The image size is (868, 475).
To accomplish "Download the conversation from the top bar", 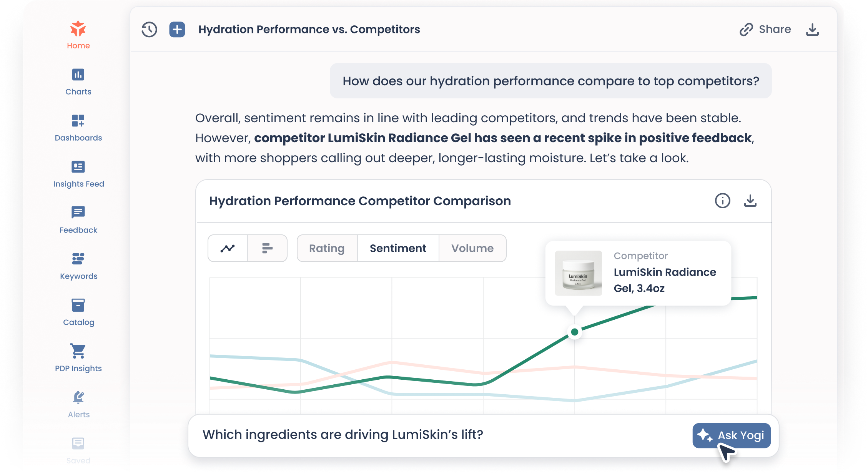I will tap(812, 30).
